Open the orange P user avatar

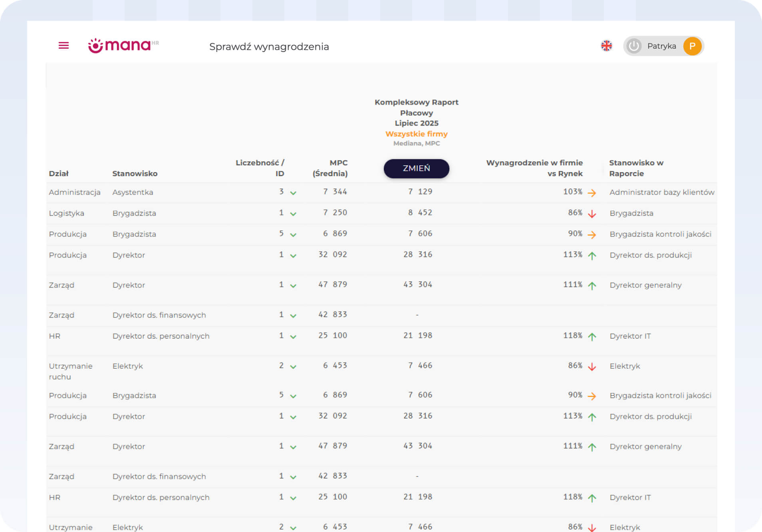[692, 46]
